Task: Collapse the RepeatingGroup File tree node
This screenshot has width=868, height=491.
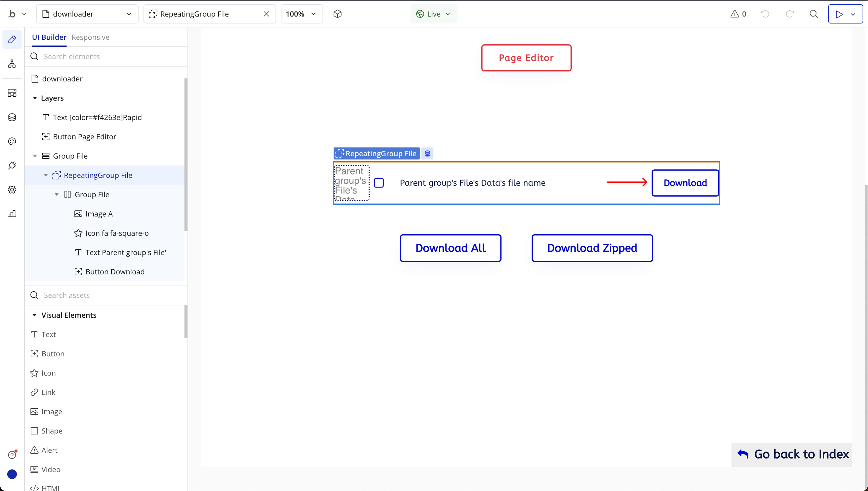Action: (x=46, y=175)
